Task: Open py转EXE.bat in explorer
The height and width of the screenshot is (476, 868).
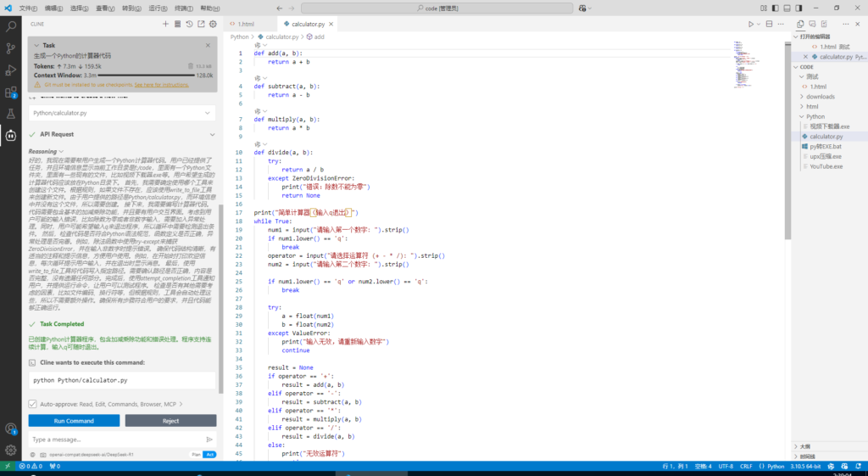Action: [x=825, y=146]
